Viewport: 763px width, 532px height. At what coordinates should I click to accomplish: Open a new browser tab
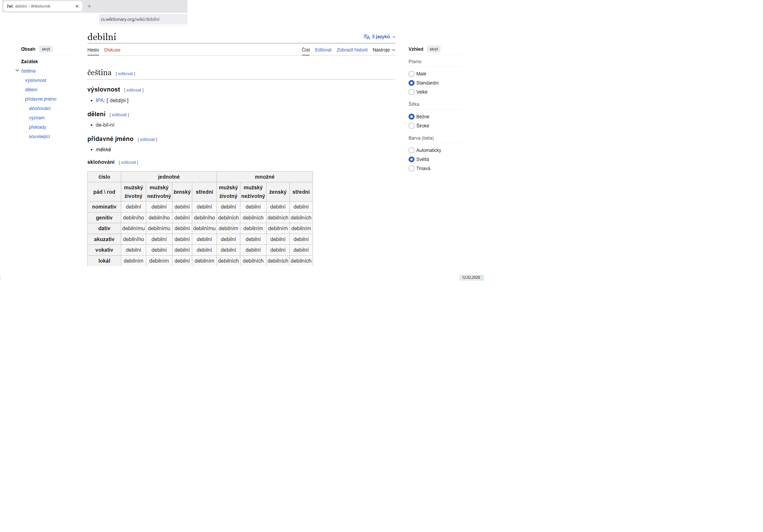(89, 6)
